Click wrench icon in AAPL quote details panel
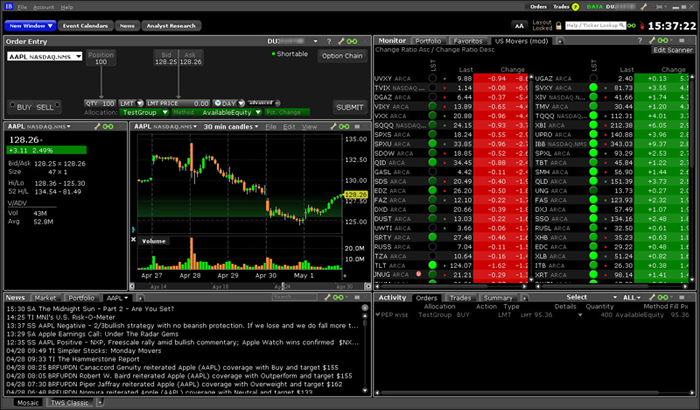The image size is (700, 410). tap(97, 127)
